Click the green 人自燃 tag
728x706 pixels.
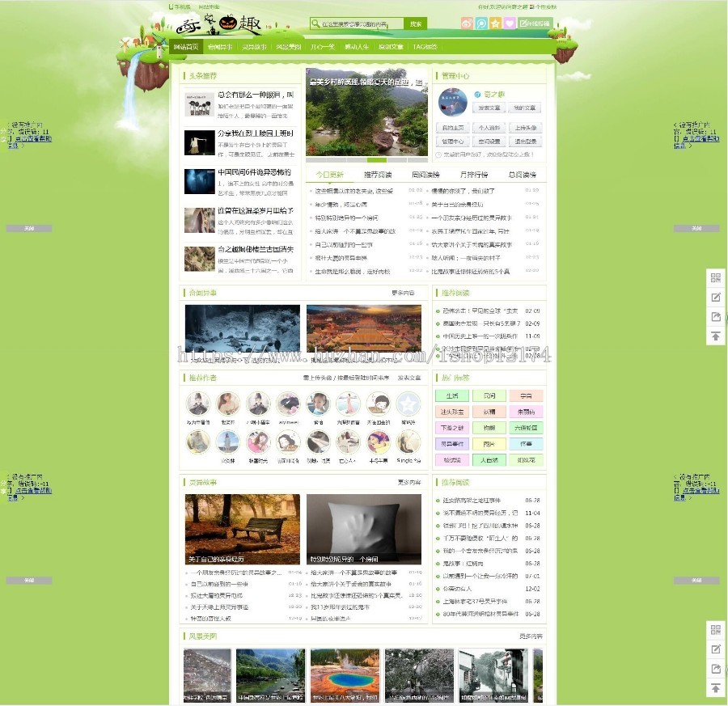coord(489,460)
